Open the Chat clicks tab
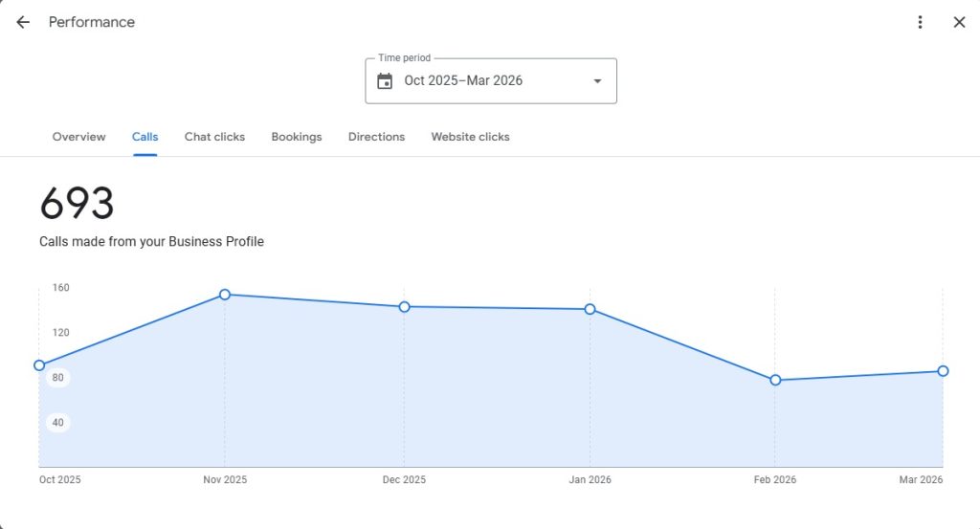Screen dimensions: 980x529 coord(214,137)
